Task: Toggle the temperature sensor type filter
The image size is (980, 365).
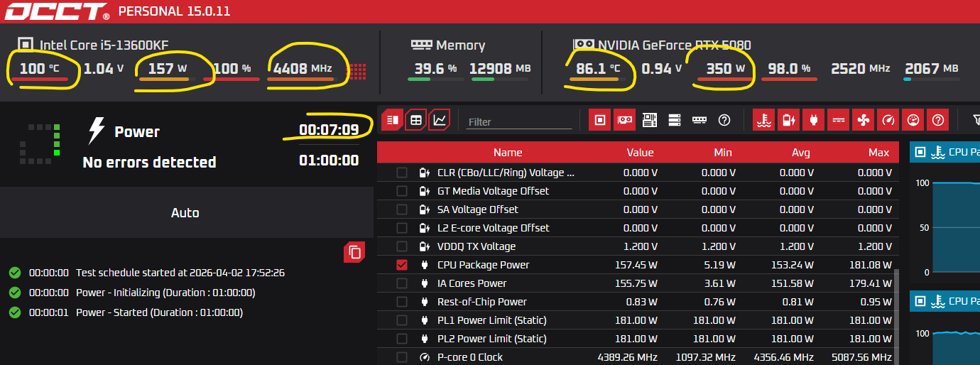Action: 764,120
